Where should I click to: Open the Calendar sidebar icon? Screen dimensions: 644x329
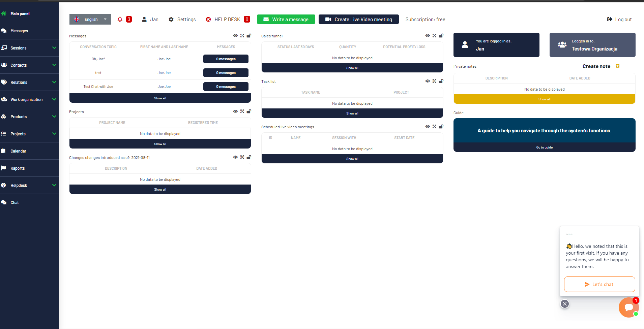click(4, 151)
